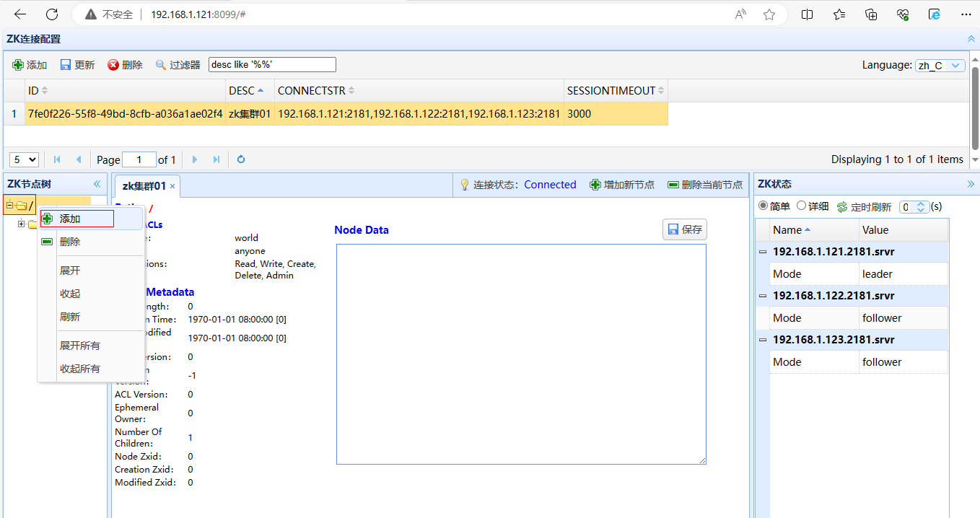Increase the timed refresh seconds spinner

click(920, 204)
